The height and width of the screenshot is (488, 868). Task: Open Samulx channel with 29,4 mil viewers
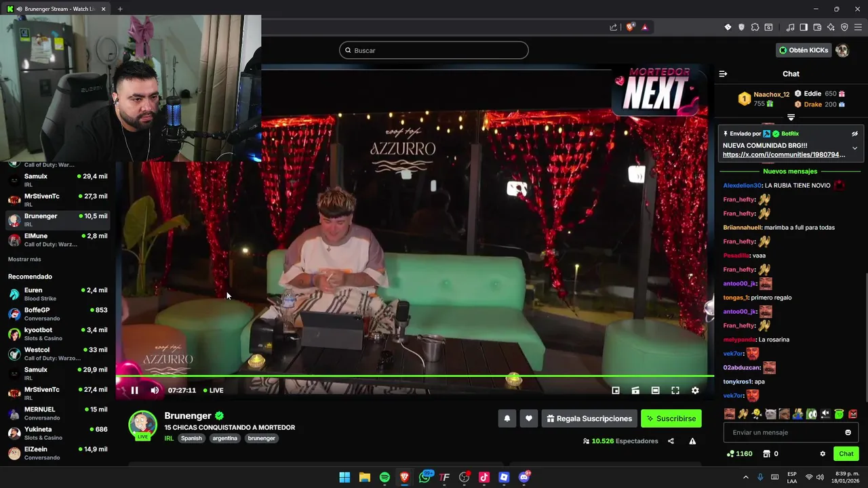tap(58, 180)
